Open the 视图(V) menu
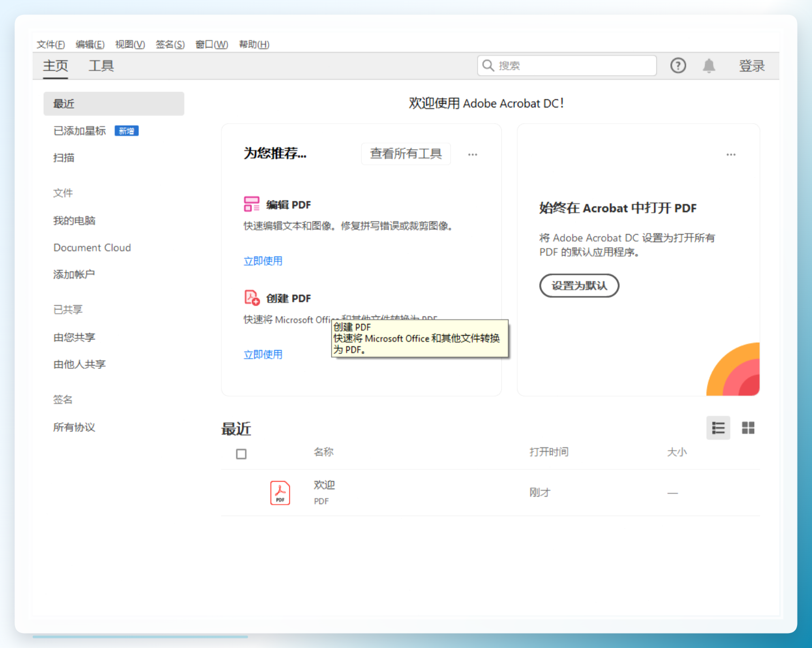 130,44
